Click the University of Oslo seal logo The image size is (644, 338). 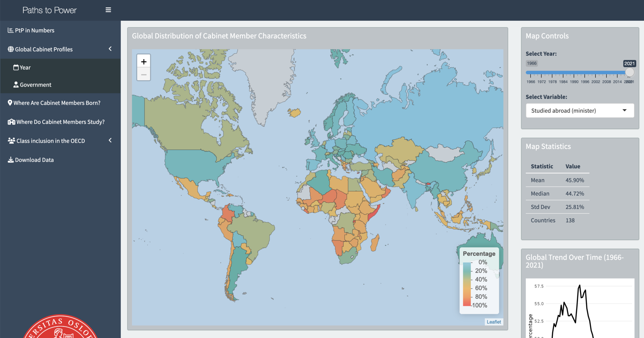click(60, 326)
